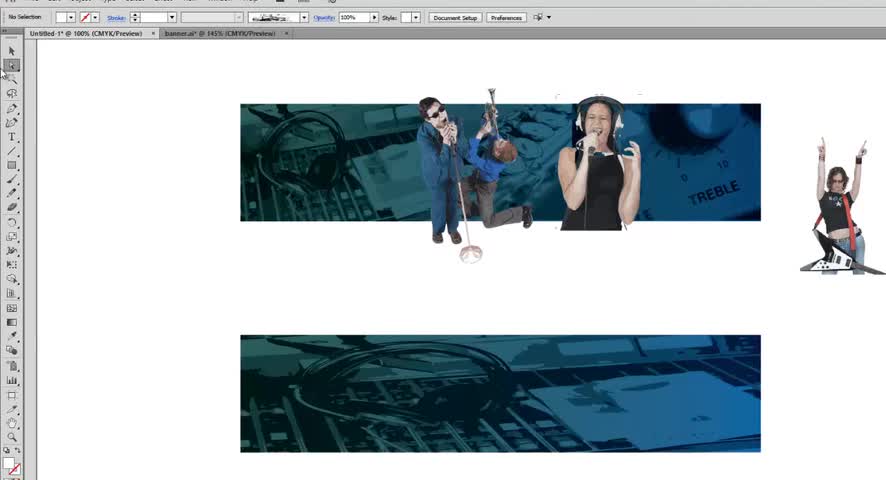Select the Scale tool
This screenshot has width=886, height=480.
[12, 236]
